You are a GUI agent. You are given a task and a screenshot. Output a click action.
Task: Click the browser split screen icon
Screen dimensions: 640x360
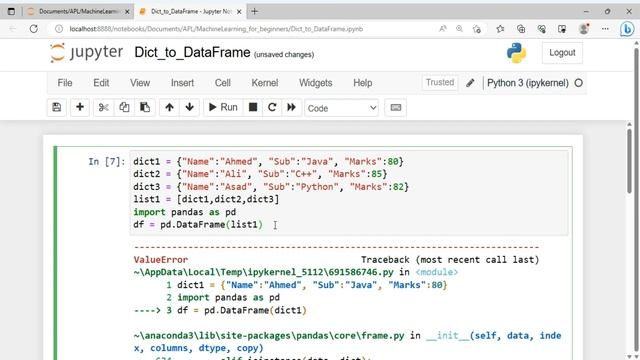(x=562, y=29)
